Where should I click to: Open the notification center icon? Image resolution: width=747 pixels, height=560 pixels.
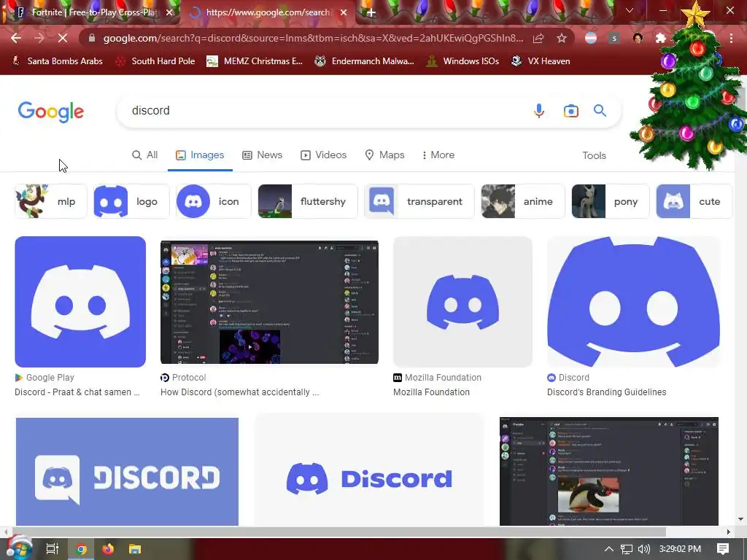coord(723,549)
